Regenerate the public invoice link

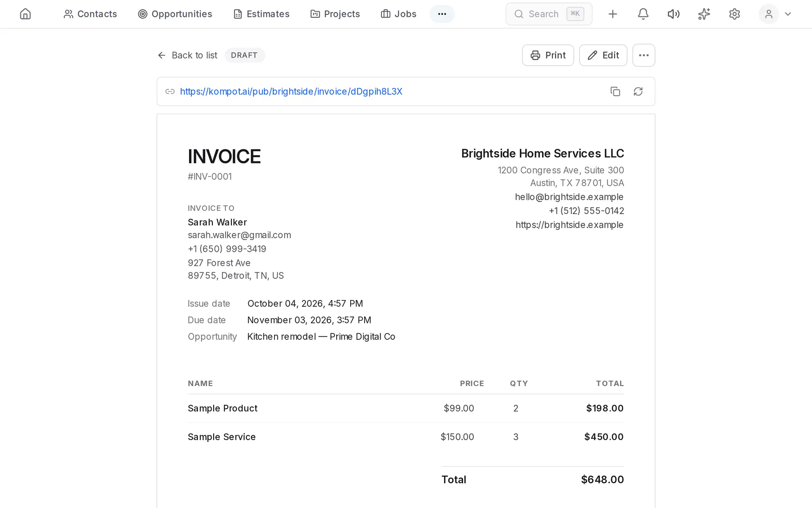tap(638, 91)
